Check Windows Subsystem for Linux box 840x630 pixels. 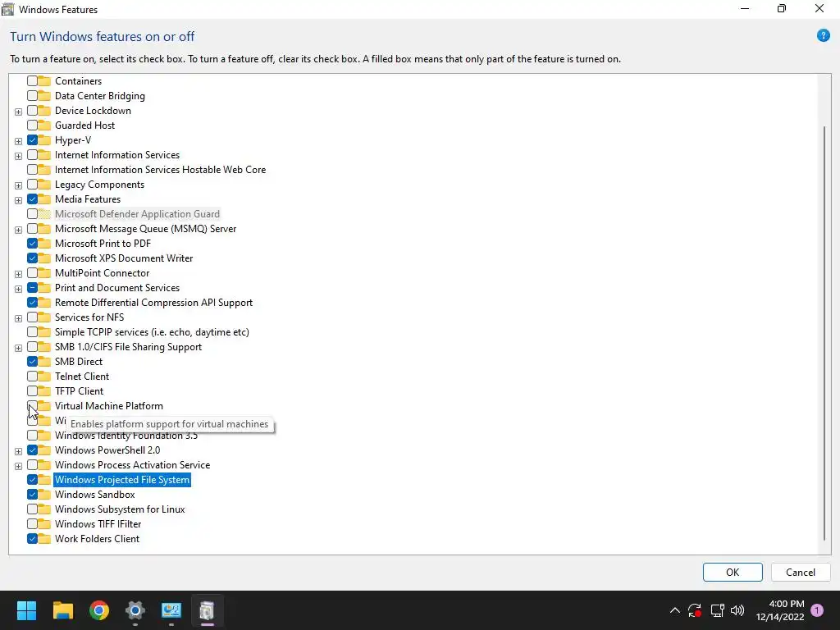(32, 509)
